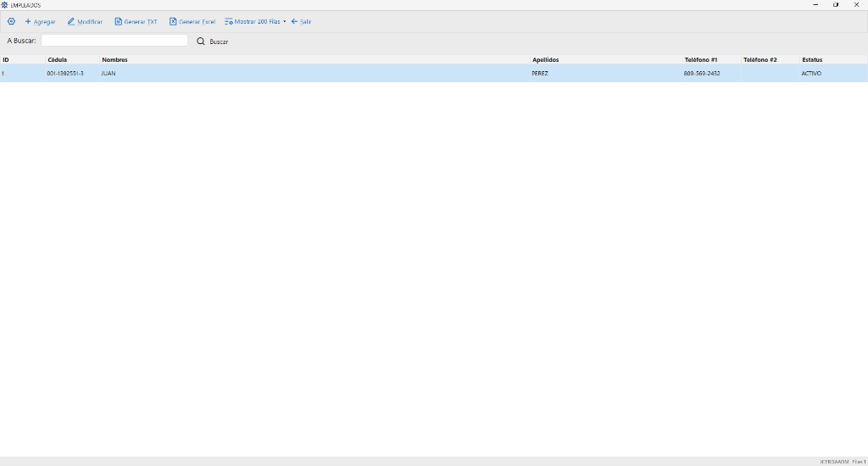Screen dimensions: 868x466
Task: Sort by the Teléfono #2 column header
Action: [x=771, y=60]
